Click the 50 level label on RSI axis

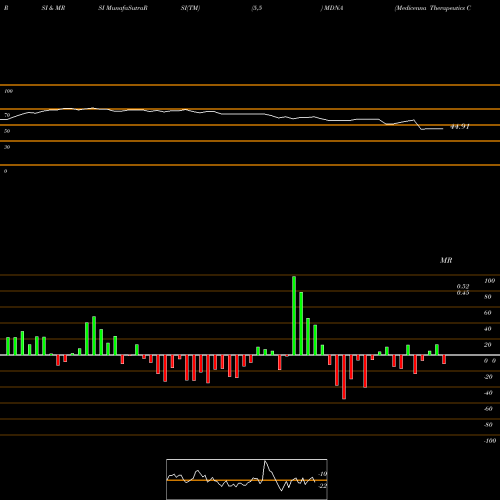[7, 131]
